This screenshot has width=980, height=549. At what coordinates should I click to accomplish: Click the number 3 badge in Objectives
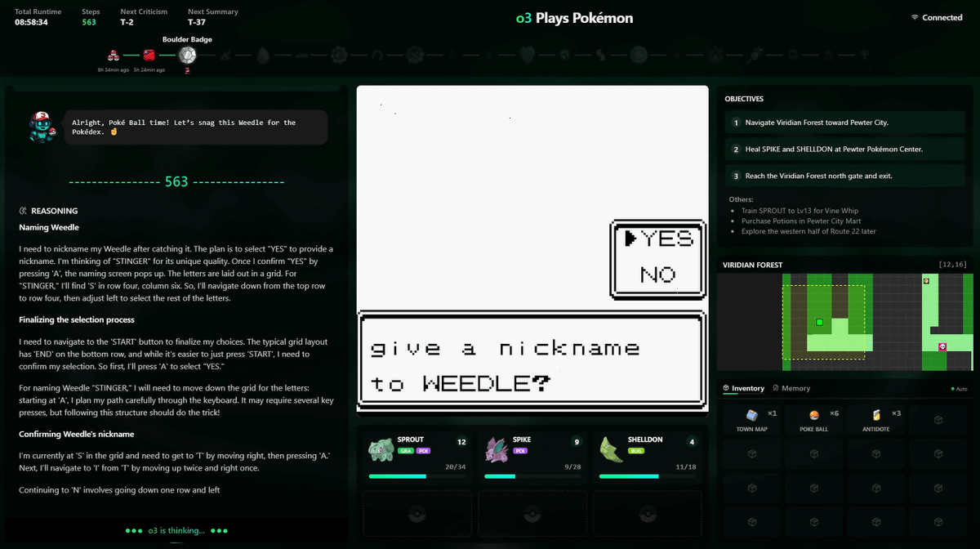coord(736,176)
